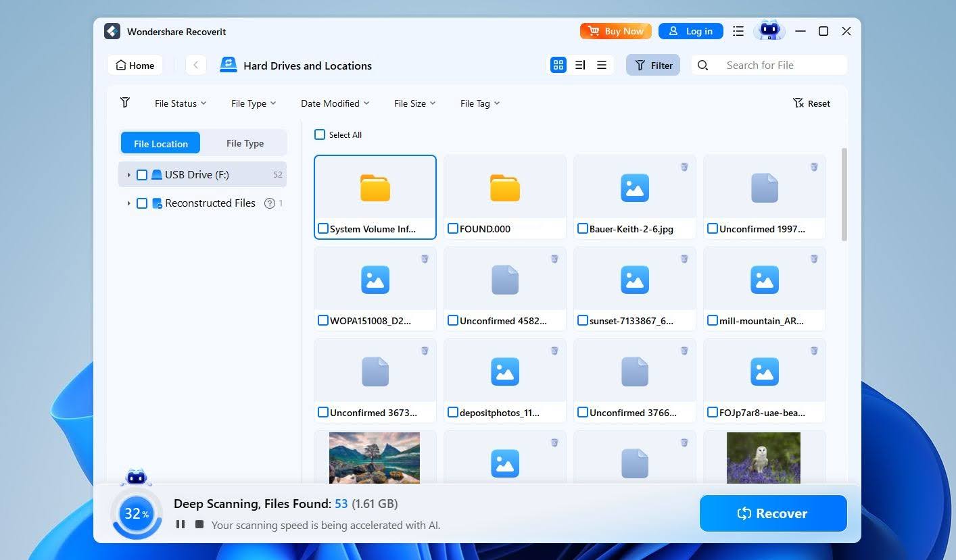Check the Reconstructed Files checkbox
This screenshot has width=956, height=560.
click(142, 203)
